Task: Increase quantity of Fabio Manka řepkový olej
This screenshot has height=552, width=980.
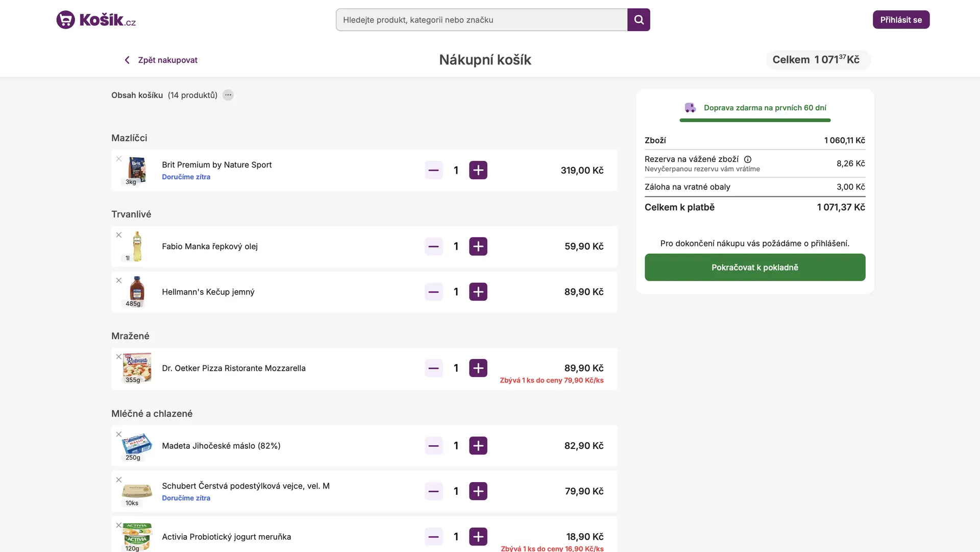Action: click(478, 246)
